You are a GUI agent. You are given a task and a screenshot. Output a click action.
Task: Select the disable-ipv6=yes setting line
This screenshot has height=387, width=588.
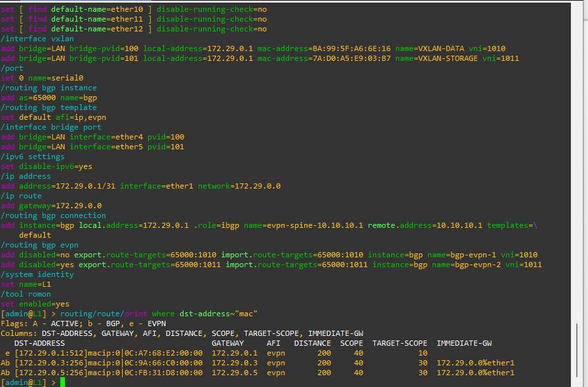tap(46, 166)
